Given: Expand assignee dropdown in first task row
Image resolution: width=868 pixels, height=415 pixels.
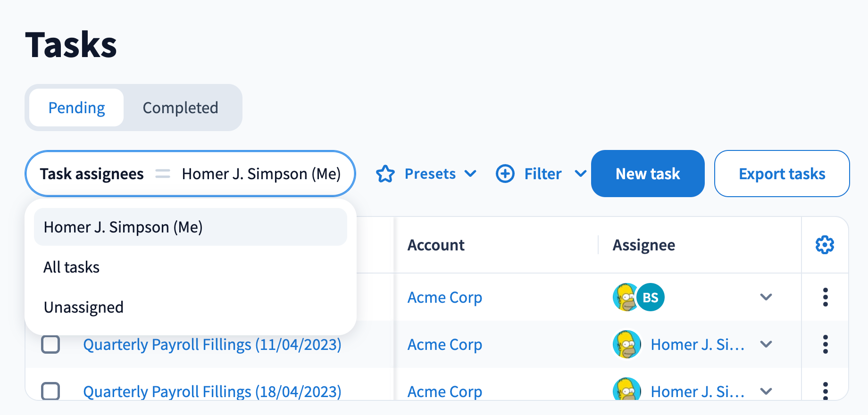Looking at the screenshot, I should tap(766, 297).
